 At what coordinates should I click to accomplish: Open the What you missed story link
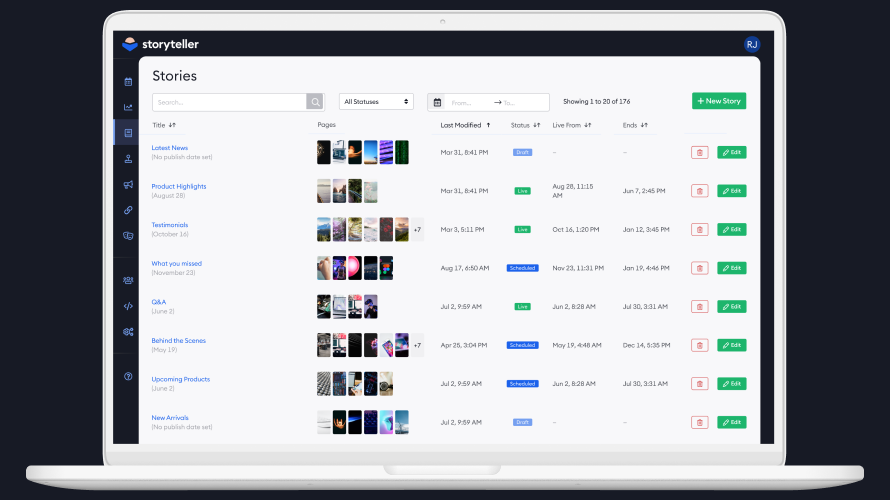tap(177, 263)
